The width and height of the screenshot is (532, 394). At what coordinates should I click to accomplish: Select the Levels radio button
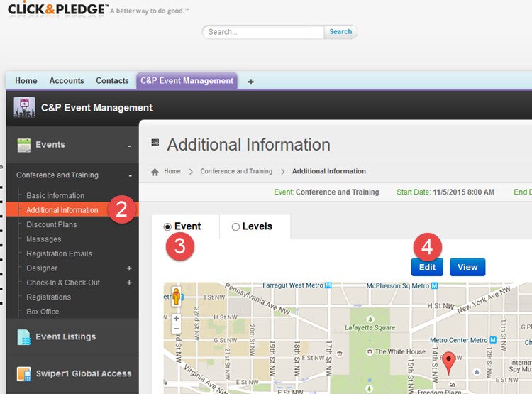[x=235, y=226]
